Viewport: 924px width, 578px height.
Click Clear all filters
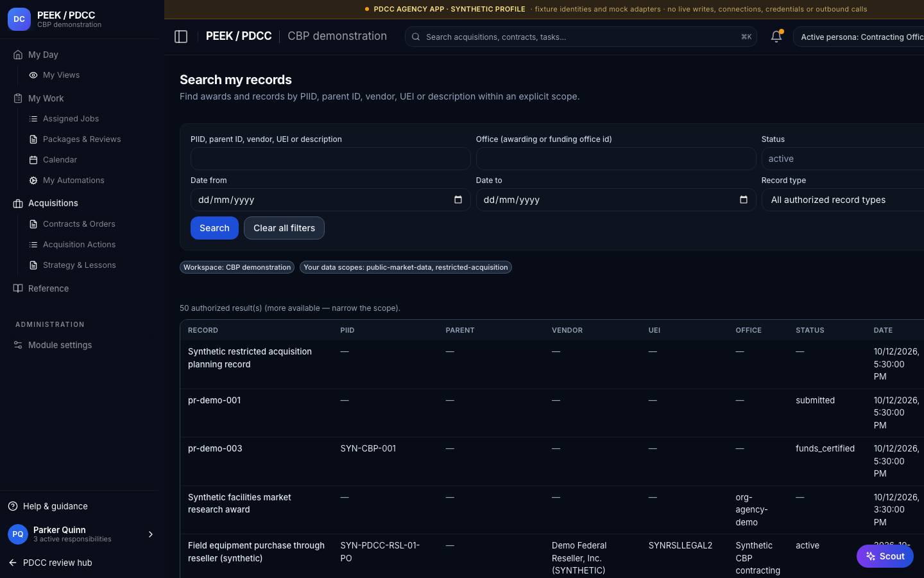click(284, 228)
